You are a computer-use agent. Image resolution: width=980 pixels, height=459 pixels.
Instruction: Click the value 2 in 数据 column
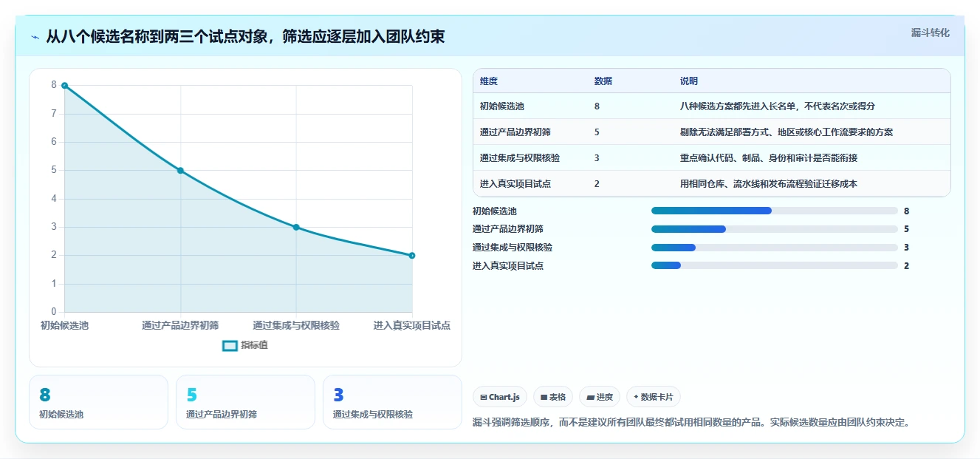coord(597,184)
